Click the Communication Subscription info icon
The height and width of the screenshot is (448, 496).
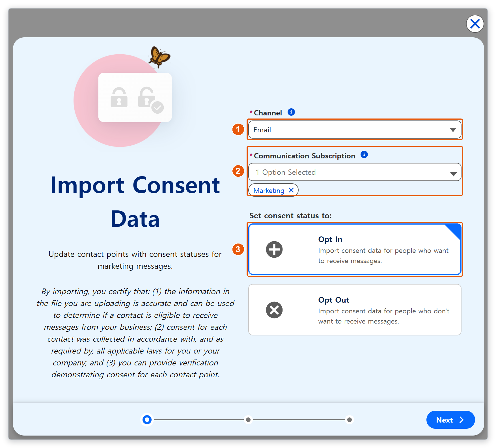pos(364,154)
